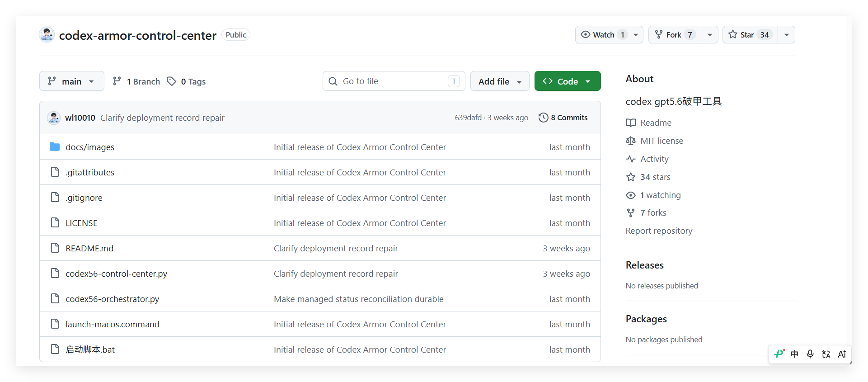Open the codex56-orchestrator.py file
This screenshot has height=382, width=868.
(x=113, y=299)
